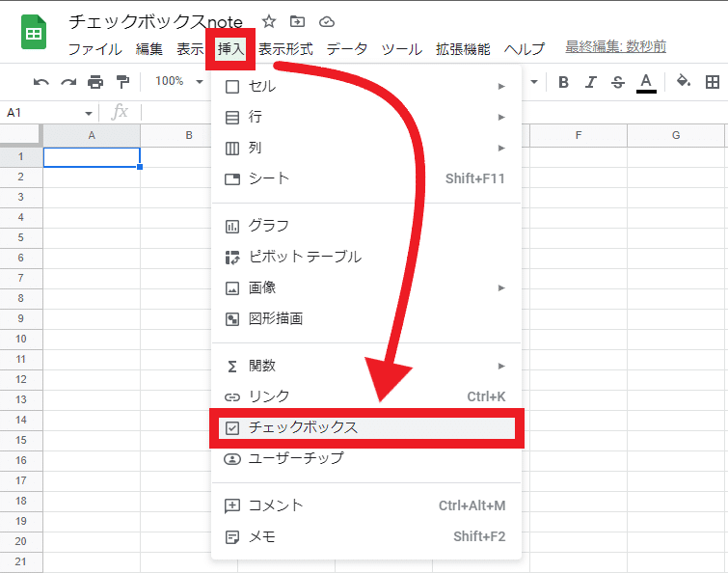Click the A1 name box
The height and width of the screenshot is (573, 728).
[x=48, y=113]
